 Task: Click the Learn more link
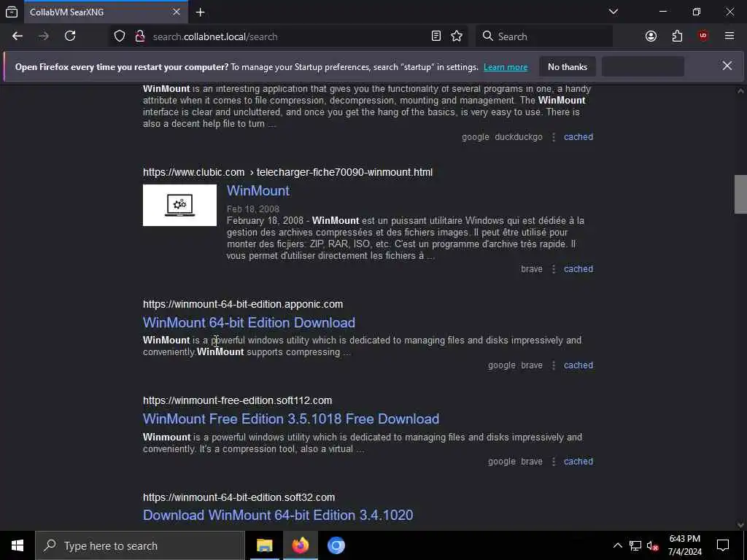506,67
